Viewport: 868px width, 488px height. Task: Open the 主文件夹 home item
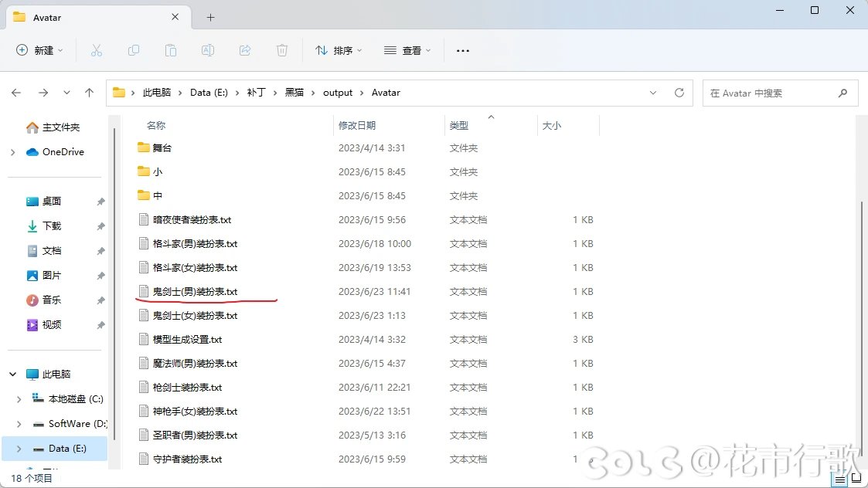(53, 127)
